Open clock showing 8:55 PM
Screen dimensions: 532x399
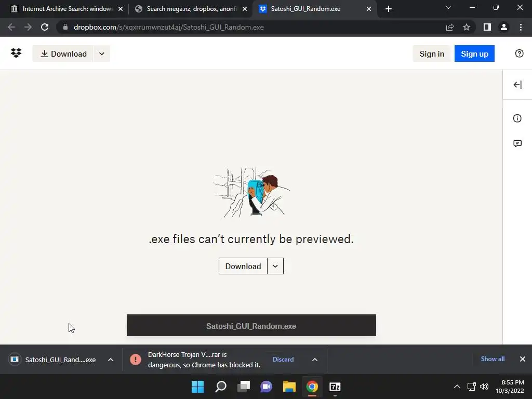point(510,387)
